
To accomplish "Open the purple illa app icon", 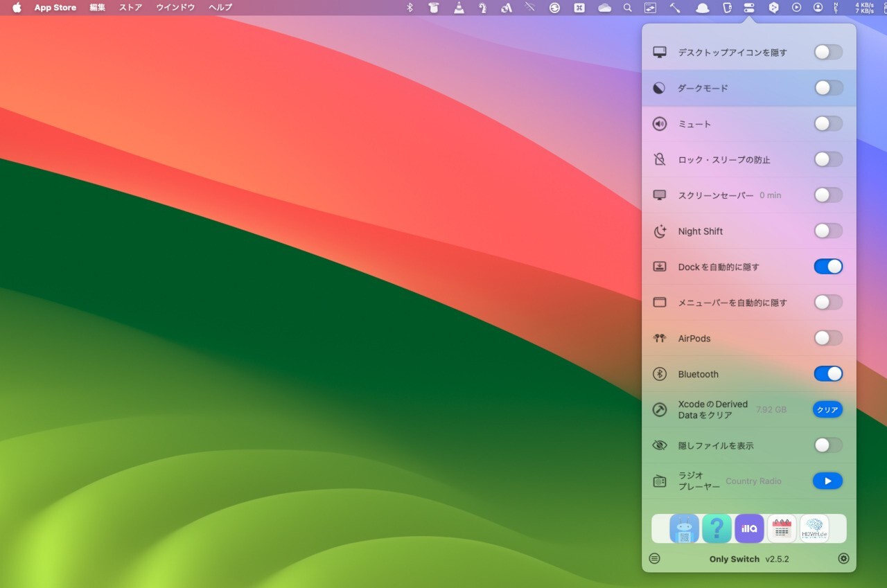I will click(749, 528).
